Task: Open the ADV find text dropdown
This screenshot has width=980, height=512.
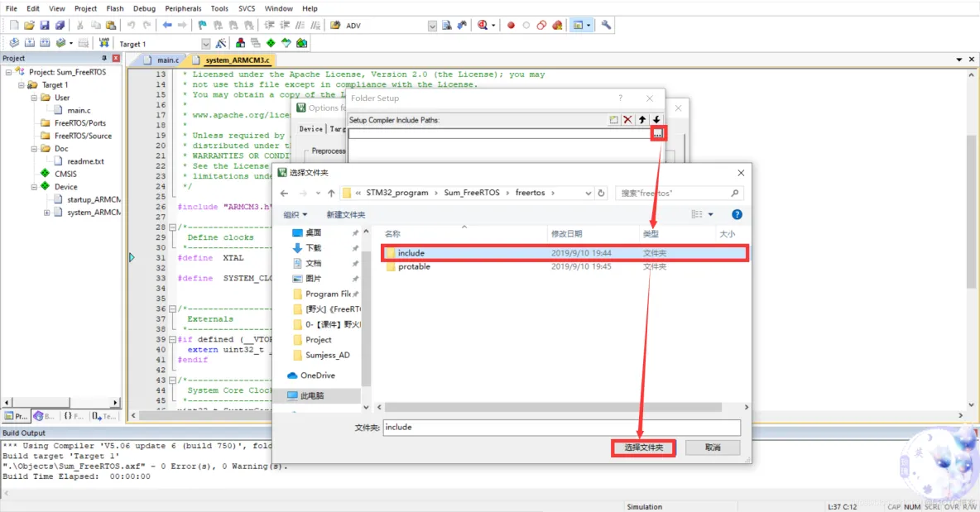Action: [x=432, y=26]
